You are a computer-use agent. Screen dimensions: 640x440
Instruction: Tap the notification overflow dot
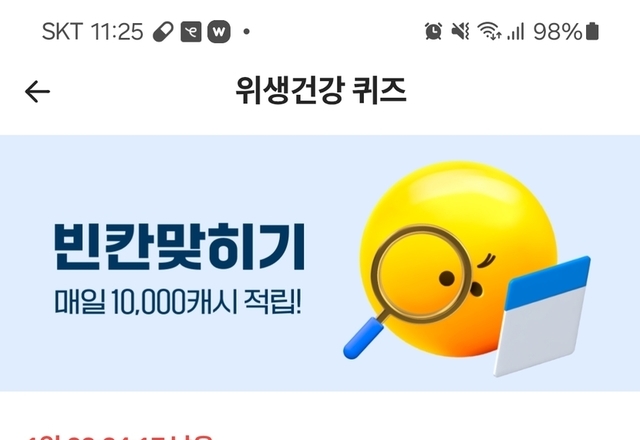point(247,31)
